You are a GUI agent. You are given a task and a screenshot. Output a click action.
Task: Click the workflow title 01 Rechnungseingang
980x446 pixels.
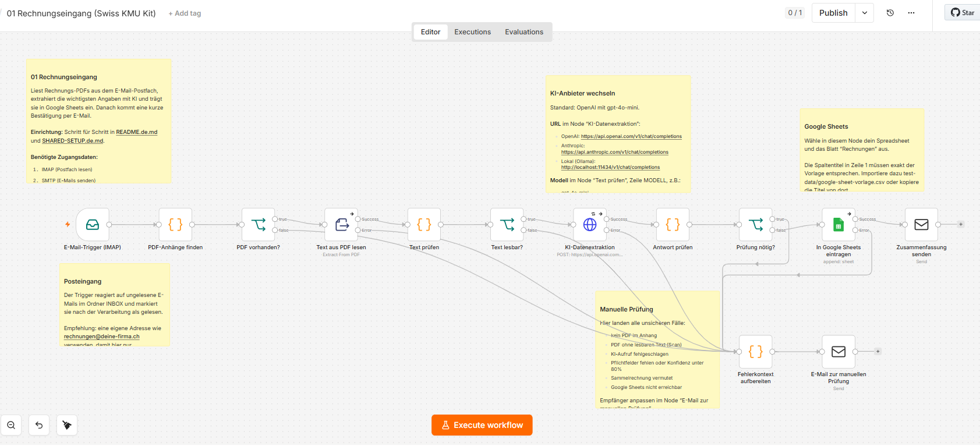tap(81, 13)
